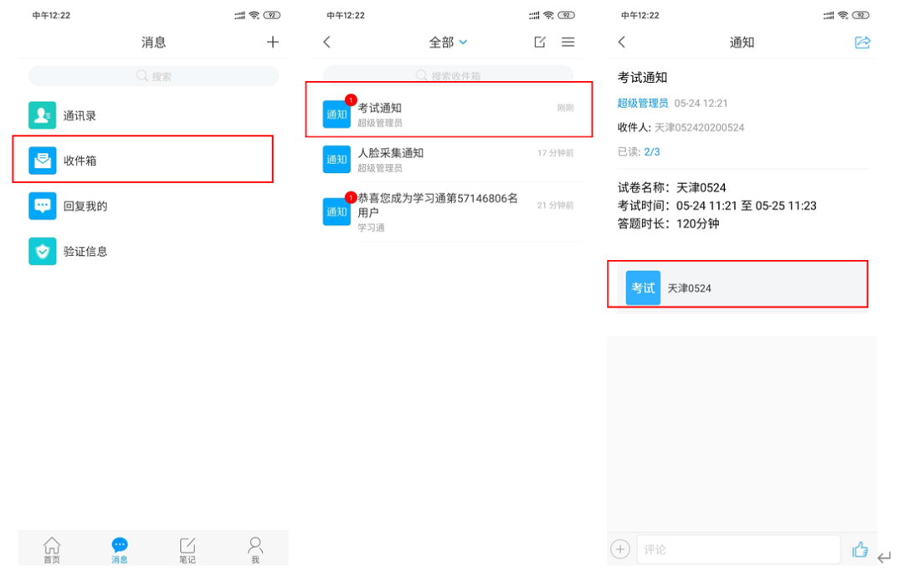Screen dimensions: 904x588
Task: Switch to 笔记 notes tab
Action: click(x=187, y=550)
